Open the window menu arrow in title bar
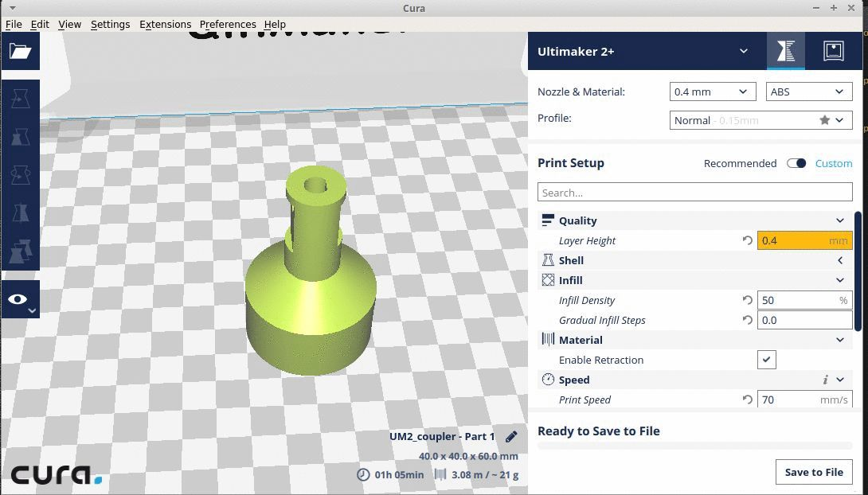 pyautogui.click(x=12, y=8)
